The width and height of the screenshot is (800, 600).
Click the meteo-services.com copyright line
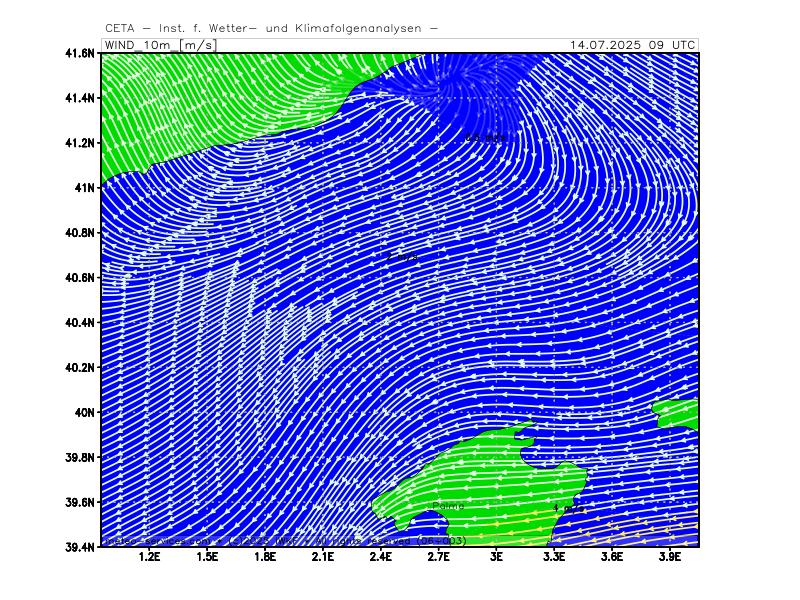[285, 540]
